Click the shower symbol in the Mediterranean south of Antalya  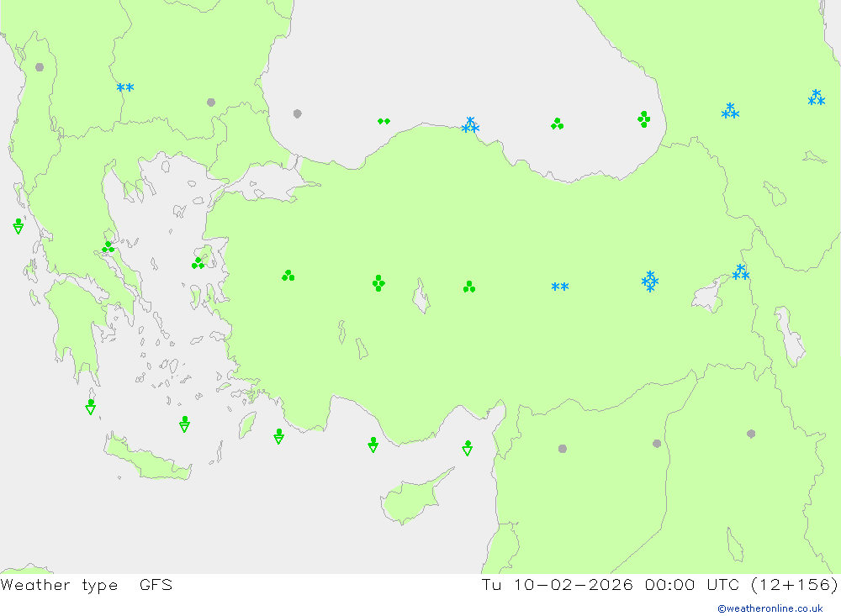tap(373, 445)
